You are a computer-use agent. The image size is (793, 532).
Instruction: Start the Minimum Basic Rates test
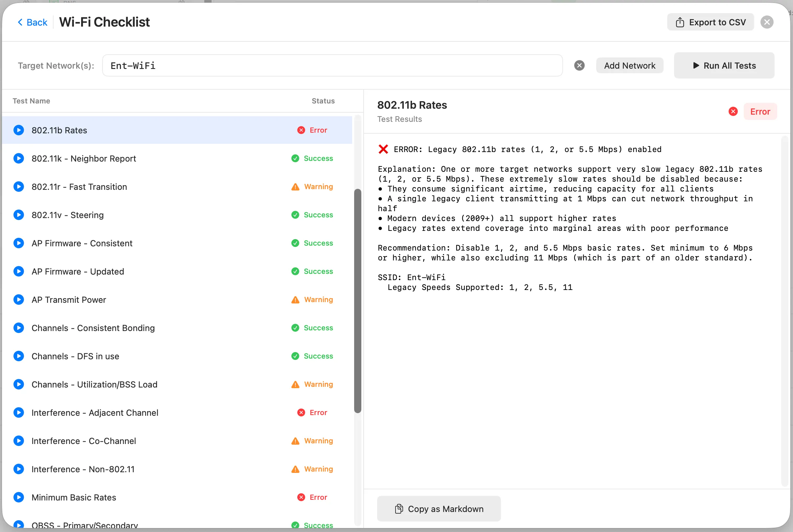tap(19, 497)
